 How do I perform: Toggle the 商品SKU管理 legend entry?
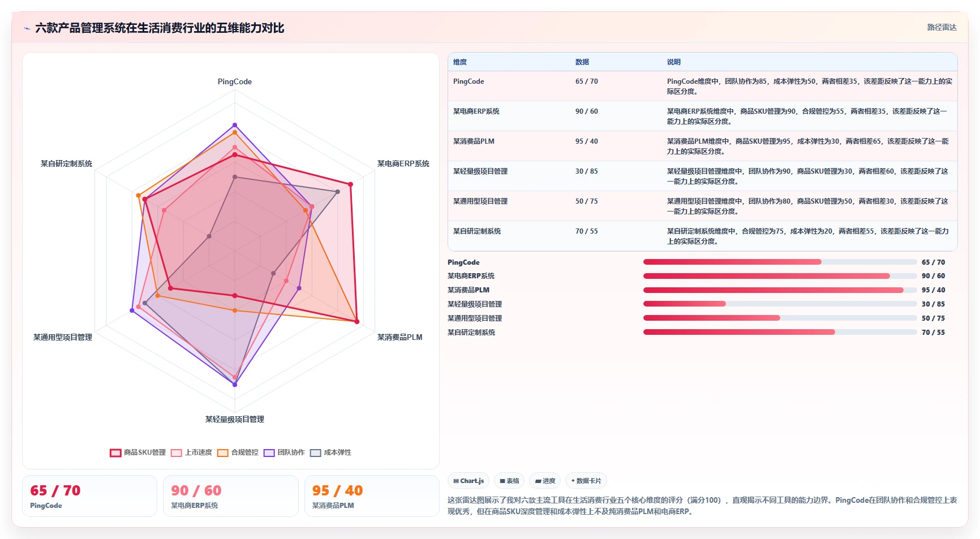pyautogui.click(x=138, y=452)
